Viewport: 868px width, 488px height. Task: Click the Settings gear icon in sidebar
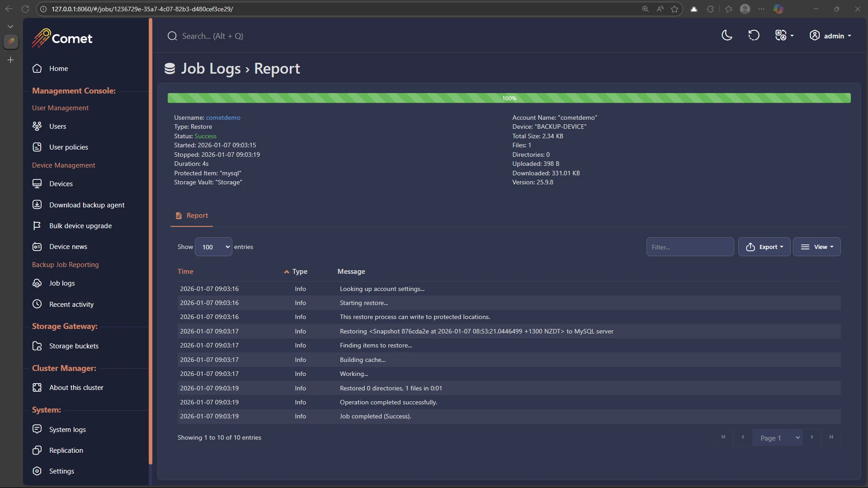(37, 471)
